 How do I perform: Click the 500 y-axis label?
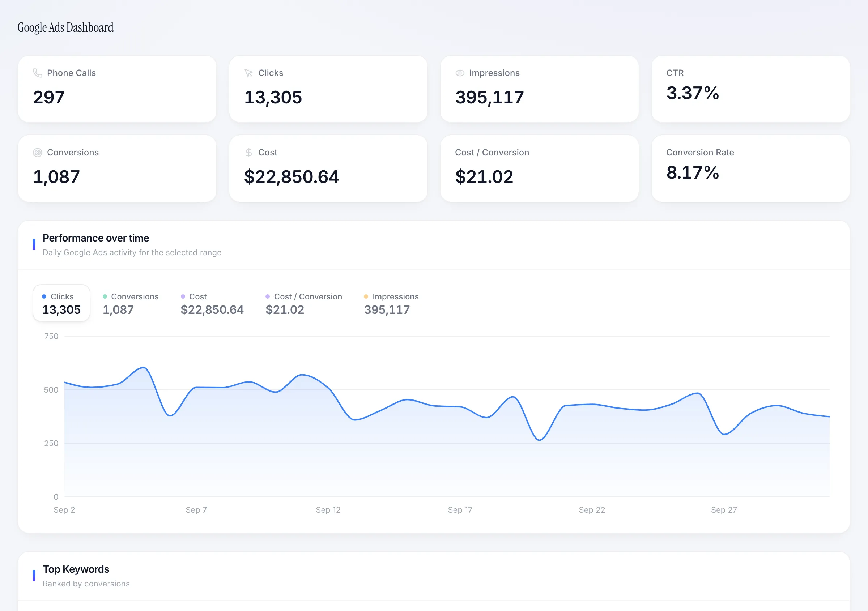[51, 390]
